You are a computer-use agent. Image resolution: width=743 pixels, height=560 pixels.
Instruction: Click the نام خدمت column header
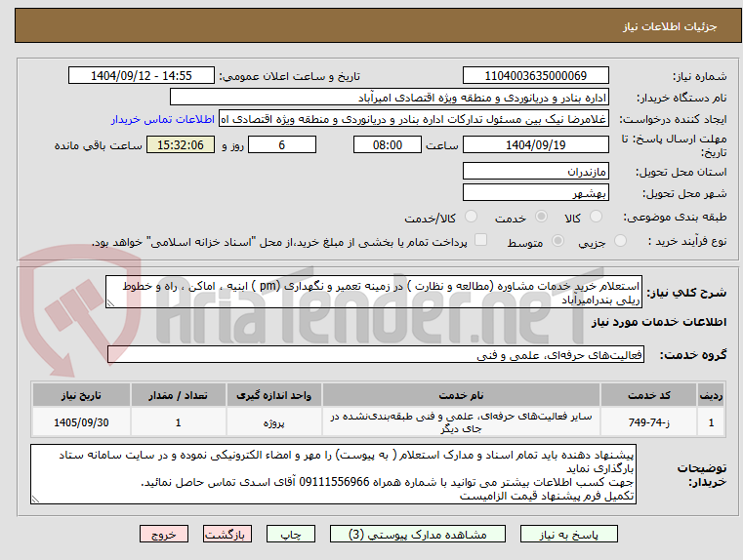pyautogui.click(x=461, y=395)
